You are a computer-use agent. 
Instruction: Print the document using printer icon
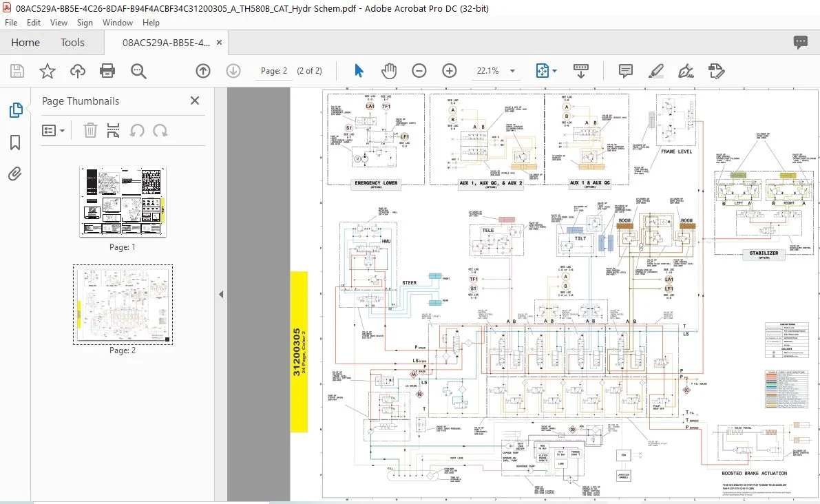click(107, 71)
